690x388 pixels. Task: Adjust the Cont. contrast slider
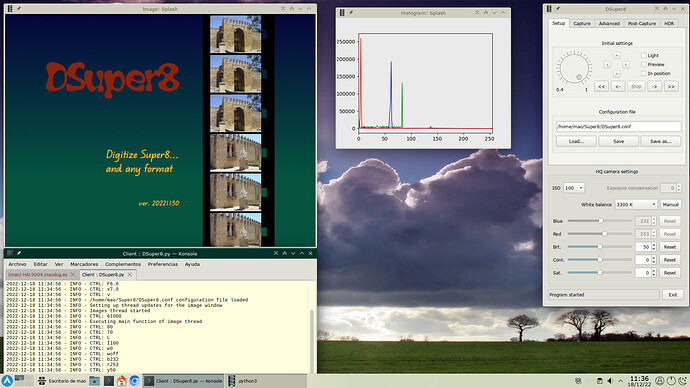click(x=600, y=260)
